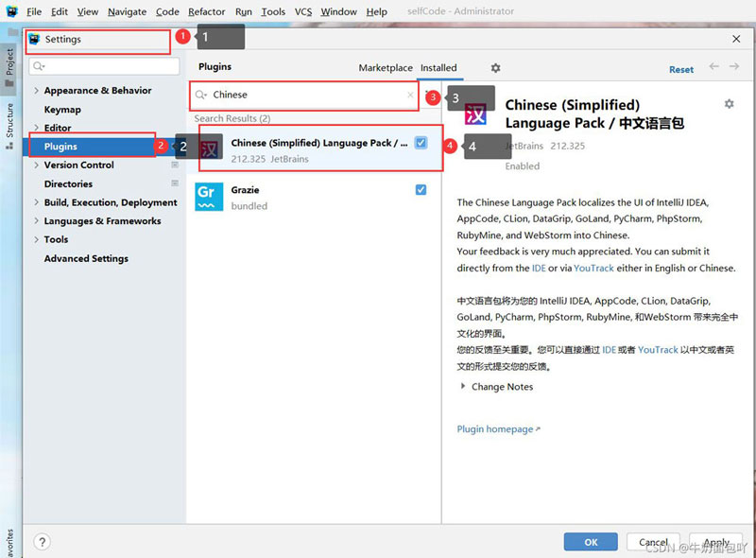Open the Plugin homepage link
Viewport: 756px width, 558px height.
point(495,428)
